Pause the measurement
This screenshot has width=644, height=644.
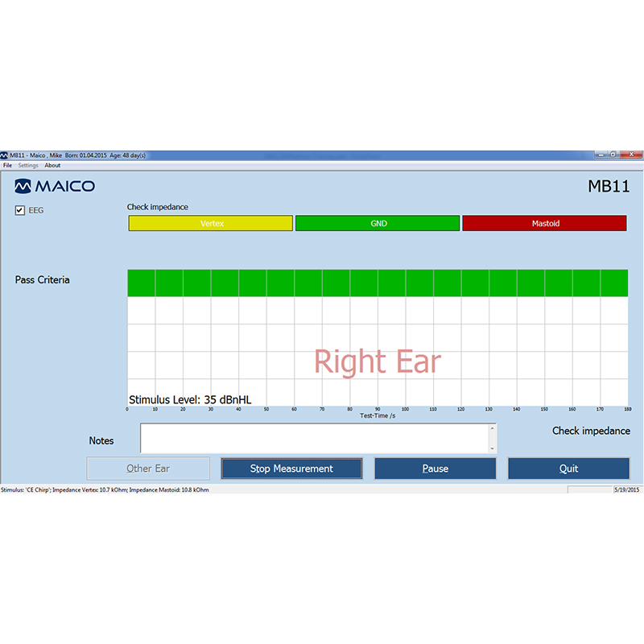click(x=435, y=469)
